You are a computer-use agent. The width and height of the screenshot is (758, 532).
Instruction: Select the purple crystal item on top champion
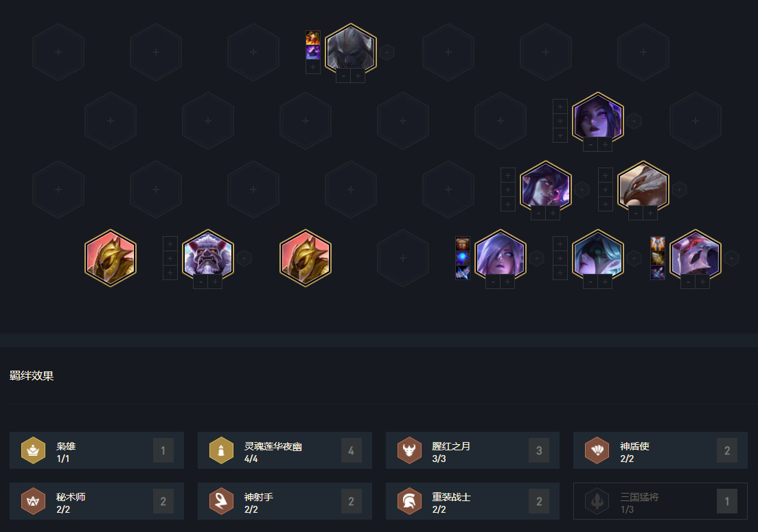[x=313, y=52]
